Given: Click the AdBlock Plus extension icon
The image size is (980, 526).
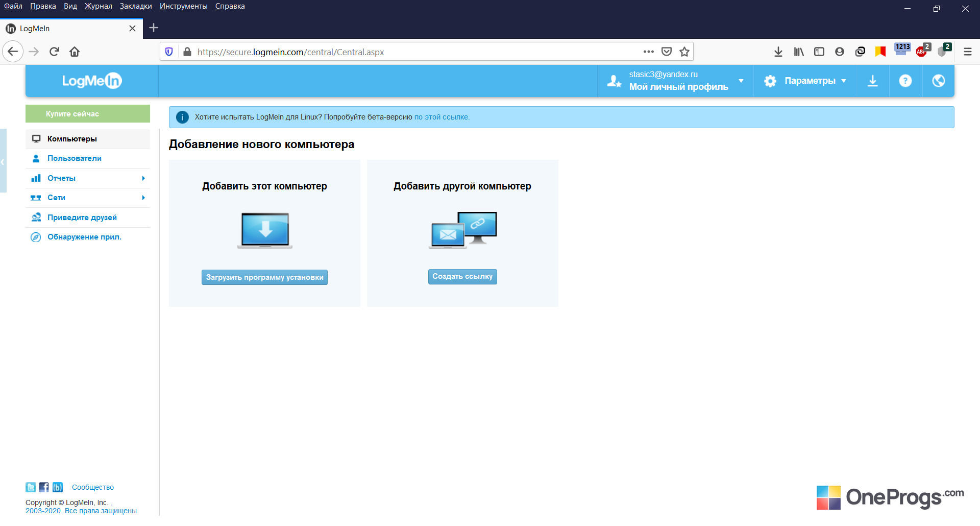Looking at the screenshot, I should [922, 51].
